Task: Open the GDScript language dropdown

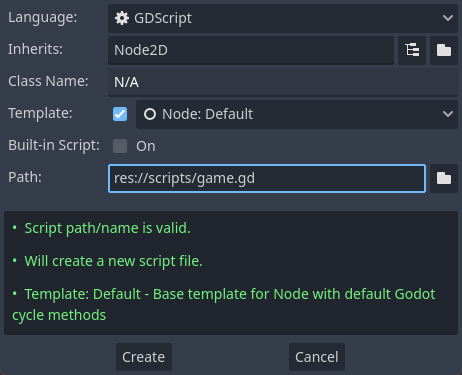Action: [283, 18]
